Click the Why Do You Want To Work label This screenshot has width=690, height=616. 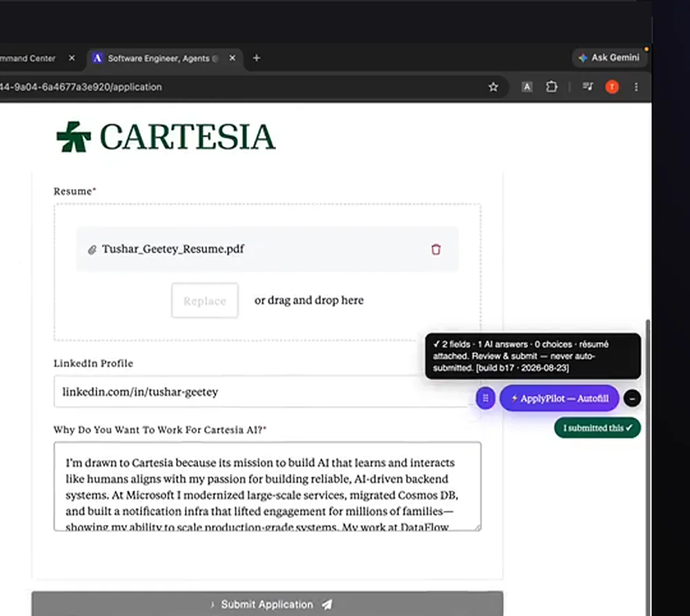coord(160,430)
